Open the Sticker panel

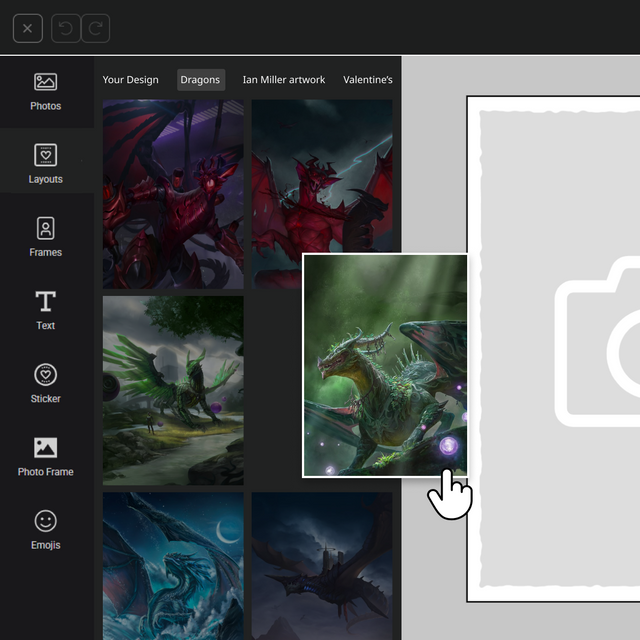click(x=45, y=383)
